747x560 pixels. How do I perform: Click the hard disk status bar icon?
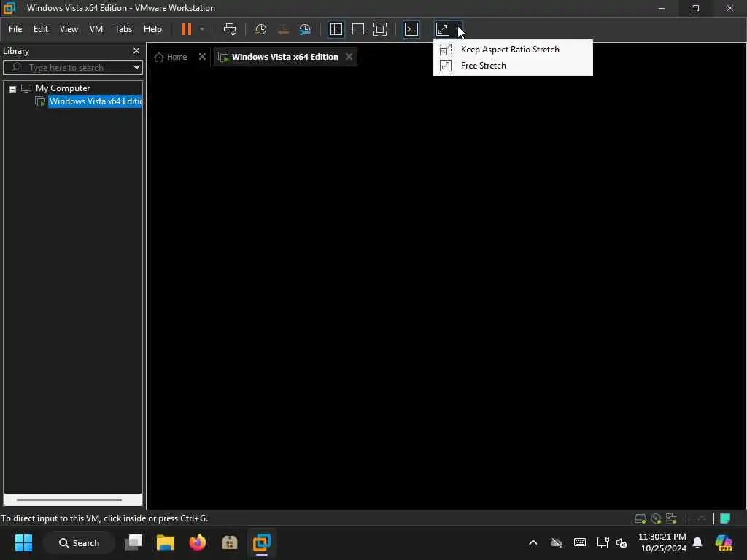click(x=640, y=518)
